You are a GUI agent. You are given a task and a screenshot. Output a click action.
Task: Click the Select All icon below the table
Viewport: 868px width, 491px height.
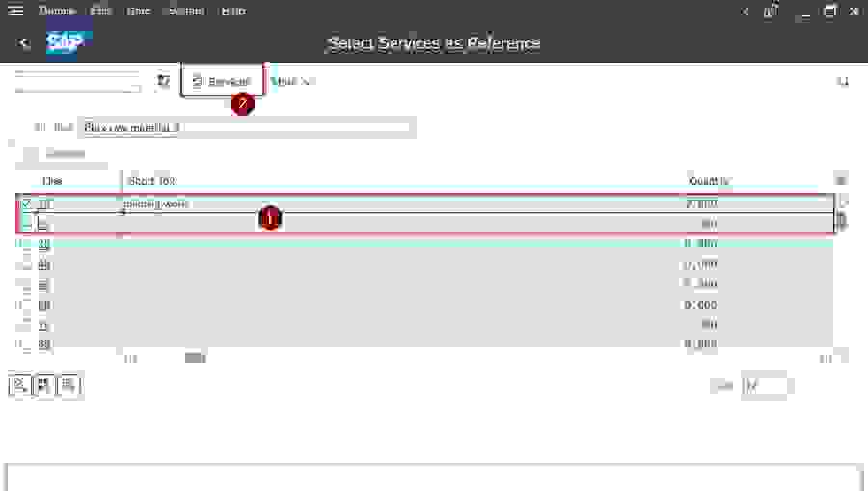click(43, 386)
